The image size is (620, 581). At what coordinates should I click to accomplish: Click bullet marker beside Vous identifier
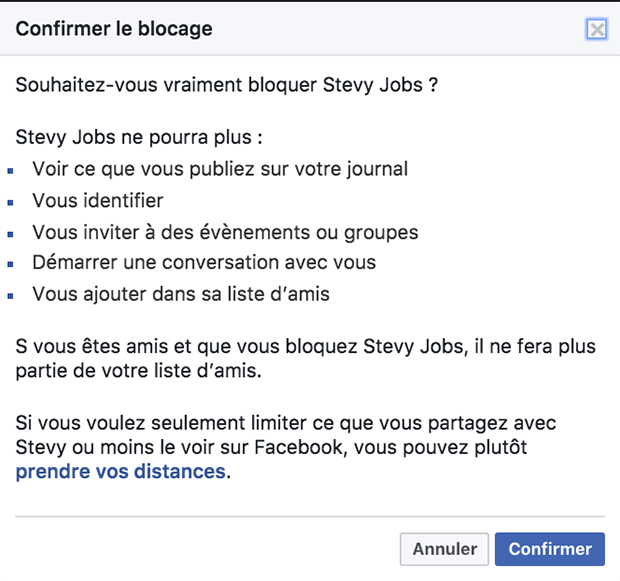[11, 203]
